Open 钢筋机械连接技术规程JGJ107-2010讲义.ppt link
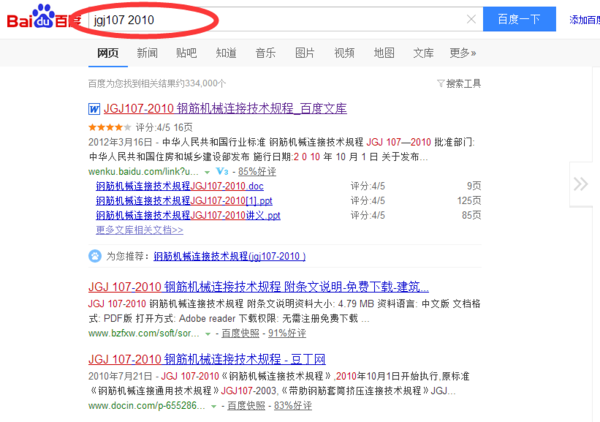This screenshot has width=600, height=422. [188, 215]
